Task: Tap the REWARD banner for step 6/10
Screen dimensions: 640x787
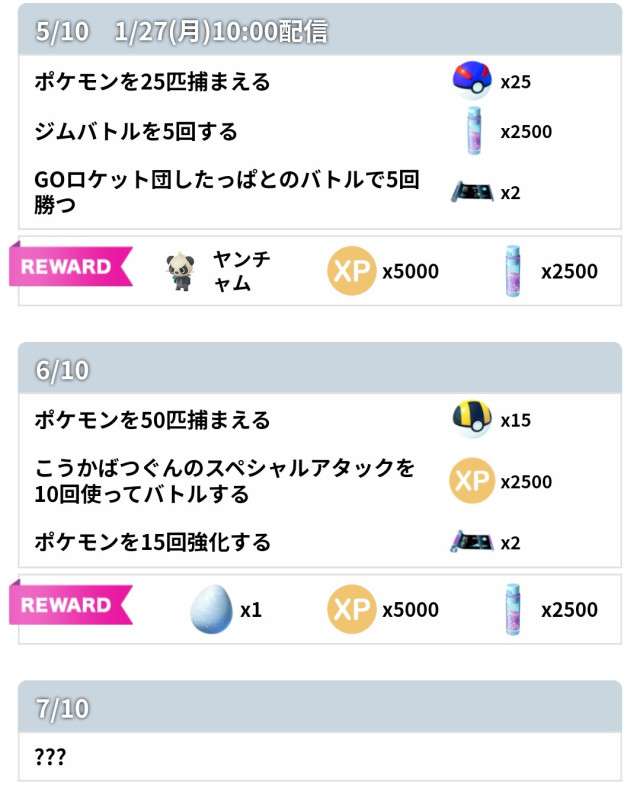Action: point(68,605)
